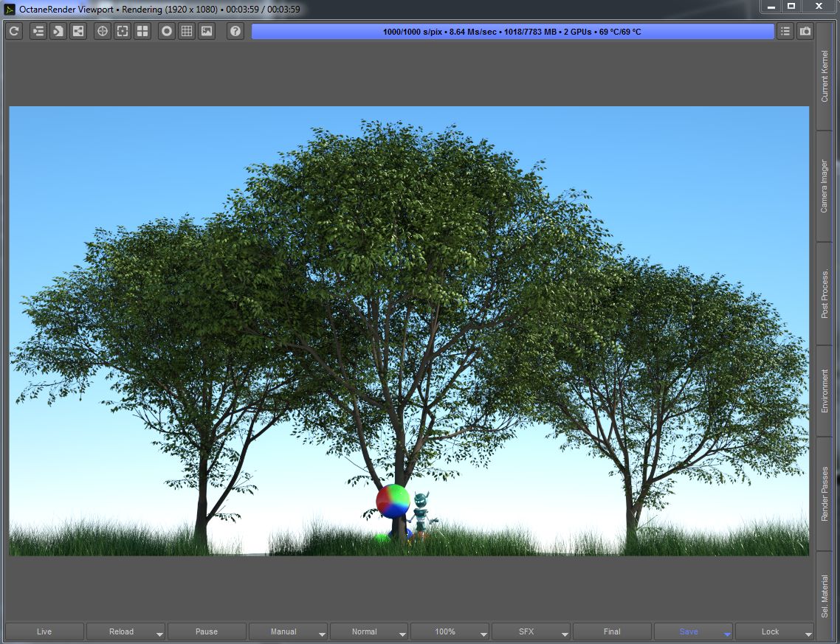Screen dimensions: 840x644
Task: Click the colorful sphere in the render
Action: (393, 501)
